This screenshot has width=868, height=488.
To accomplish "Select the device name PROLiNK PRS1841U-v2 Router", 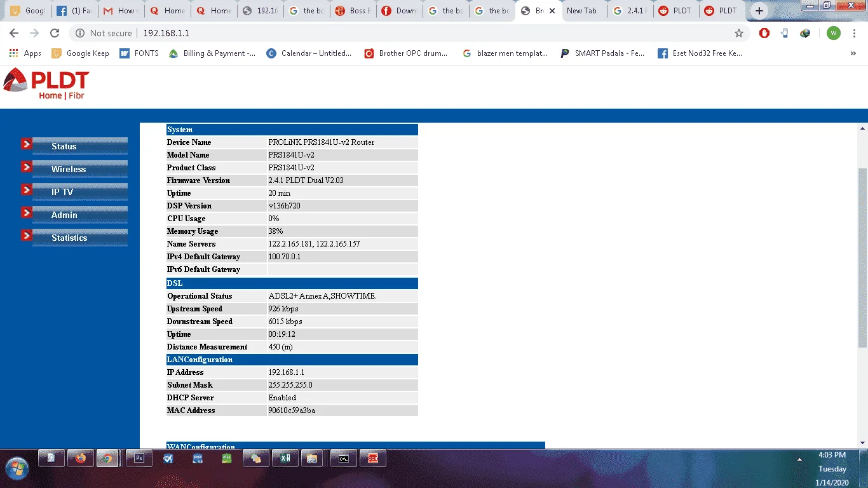I will pyautogui.click(x=322, y=142).
